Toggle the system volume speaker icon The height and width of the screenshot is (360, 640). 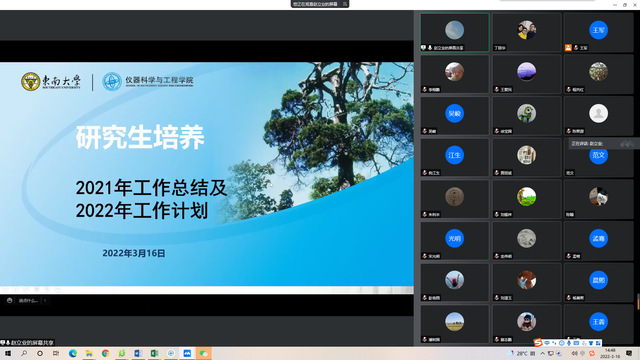(574, 353)
